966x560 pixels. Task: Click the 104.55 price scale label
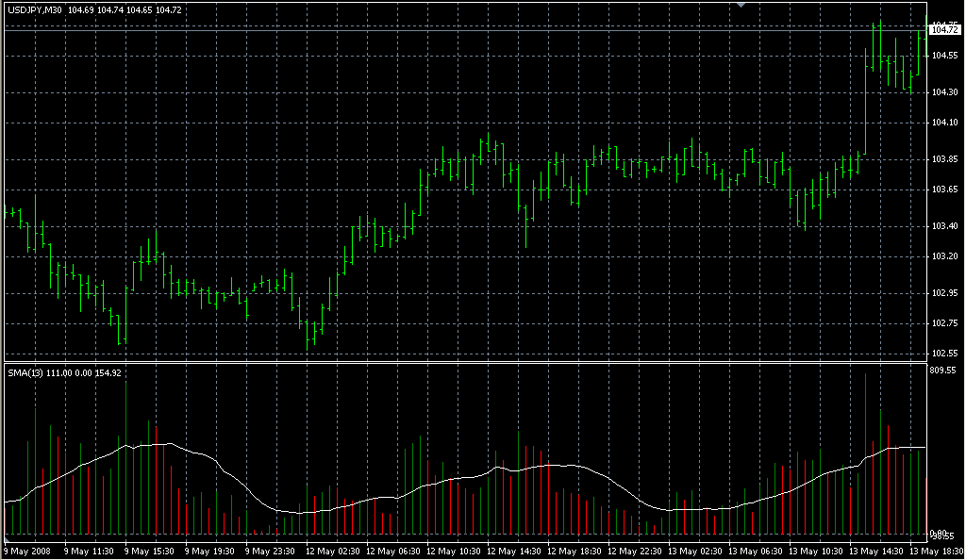coord(944,56)
